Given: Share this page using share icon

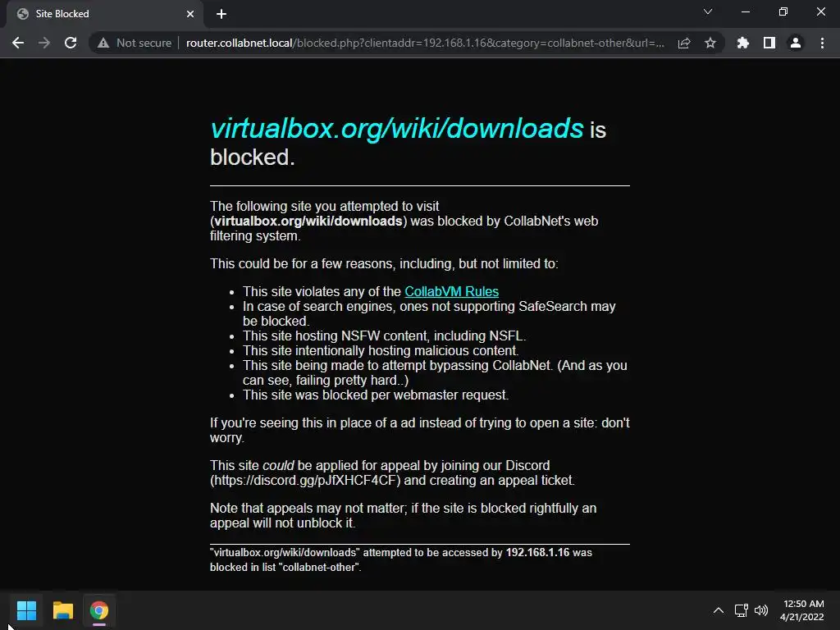Looking at the screenshot, I should (x=684, y=43).
